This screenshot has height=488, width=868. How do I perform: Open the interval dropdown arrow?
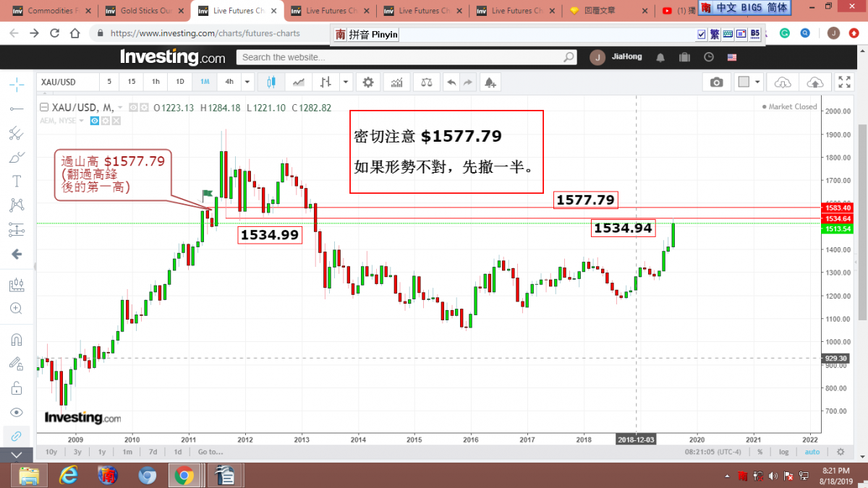[x=247, y=82]
